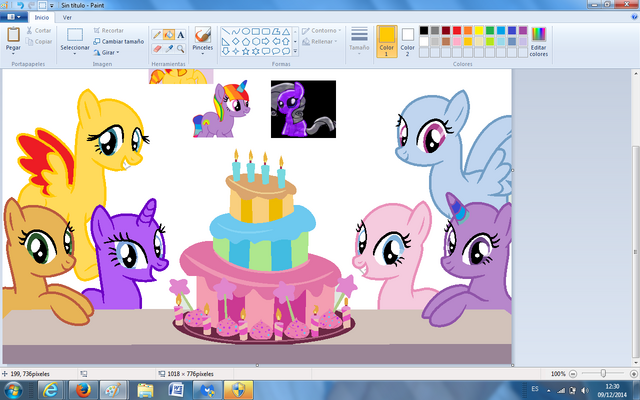Choose the triangle shape
Screen dimensions: 640x400
(286, 31)
